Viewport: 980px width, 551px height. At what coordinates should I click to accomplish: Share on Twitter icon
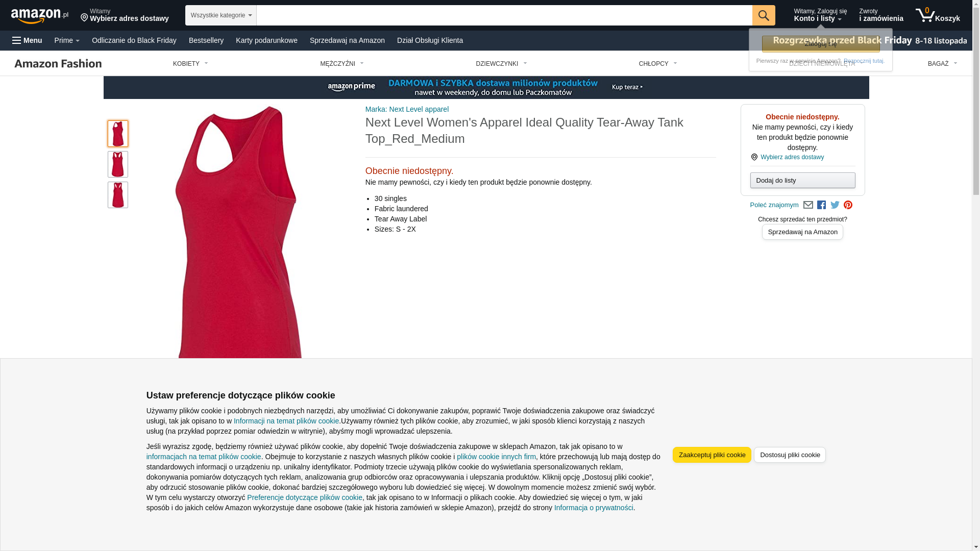[835, 205]
